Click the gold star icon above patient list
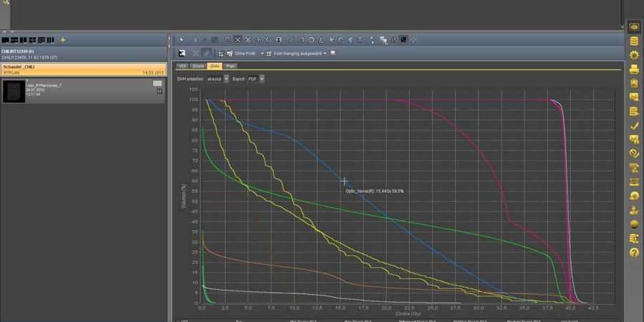Viewport: 644px width, 322px height. tap(63, 40)
